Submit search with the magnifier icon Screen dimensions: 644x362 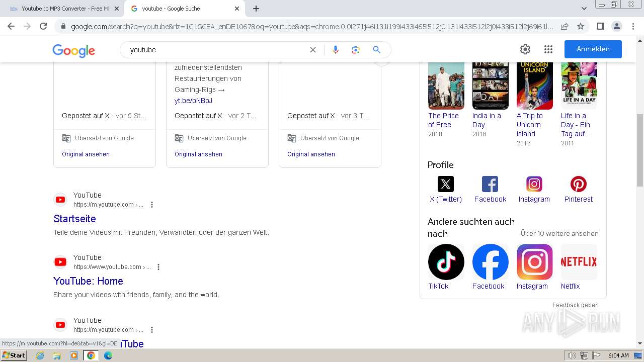click(x=376, y=50)
